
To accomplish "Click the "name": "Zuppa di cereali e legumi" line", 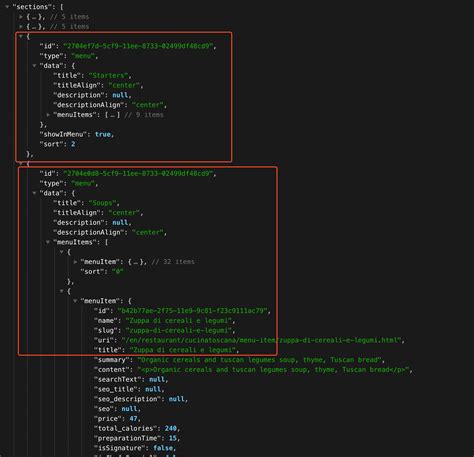I will 165,321.
